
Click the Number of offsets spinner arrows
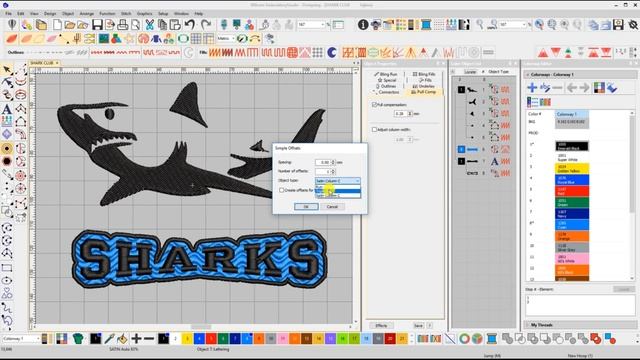coord(333,171)
